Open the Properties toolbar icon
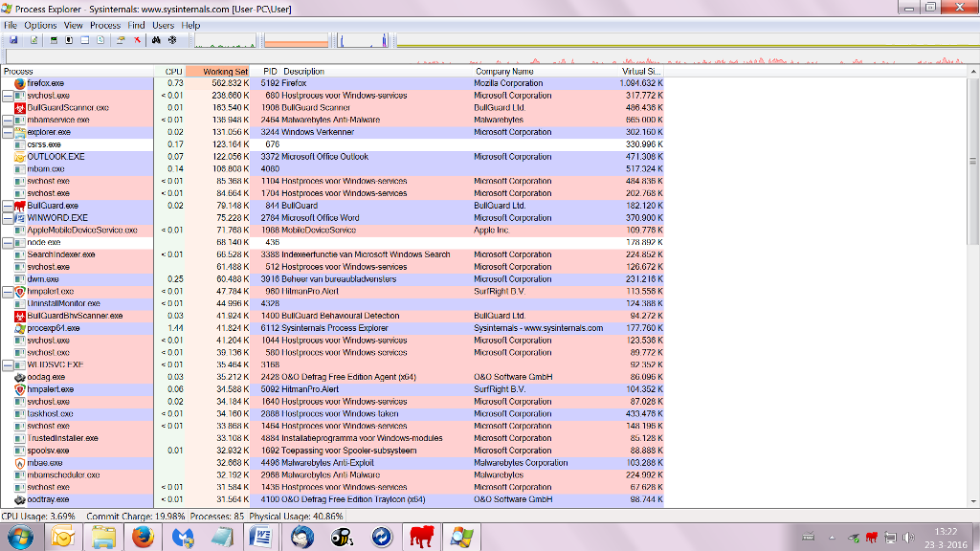The width and height of the screenshot is (980, 551). point(121,40)
